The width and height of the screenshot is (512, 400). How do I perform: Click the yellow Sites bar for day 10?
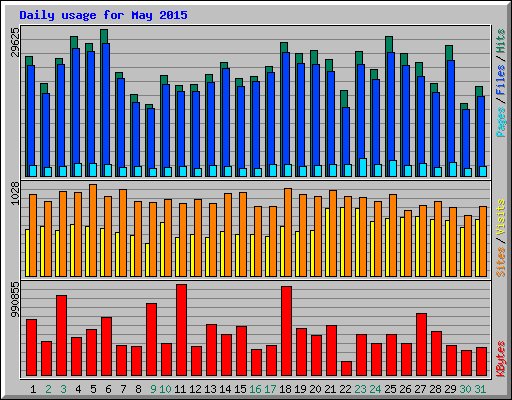click(162, 249)
